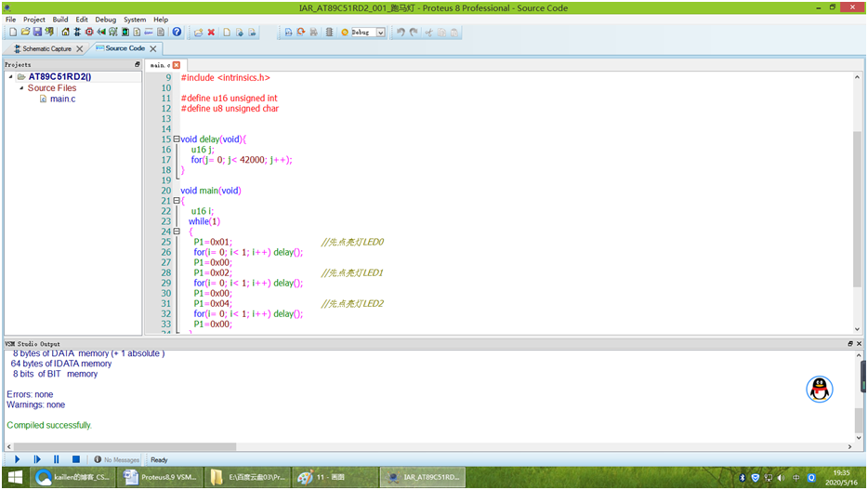This screenshot has width=868, height=490.
Task: Undock the VSM Studio Output panel
Action: coord(850,344)
